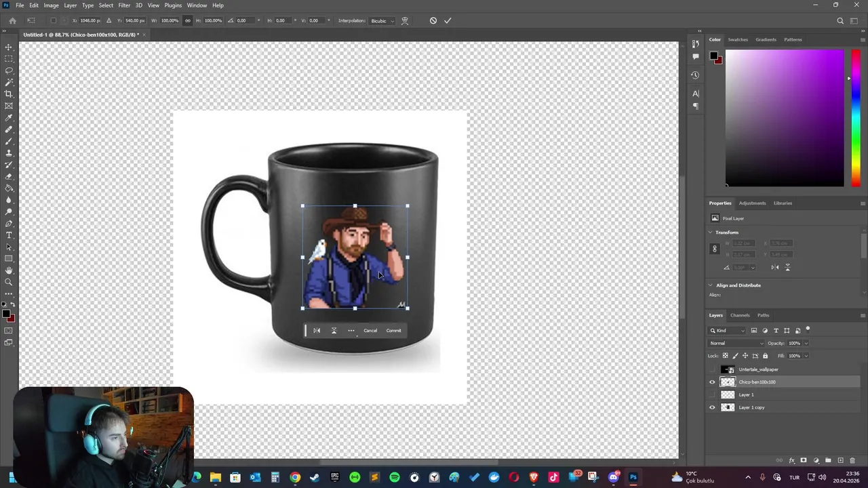The height and width of the screenshot is (488, 868).
Task: Open the Image menu
Action: [x=51, y=5]
